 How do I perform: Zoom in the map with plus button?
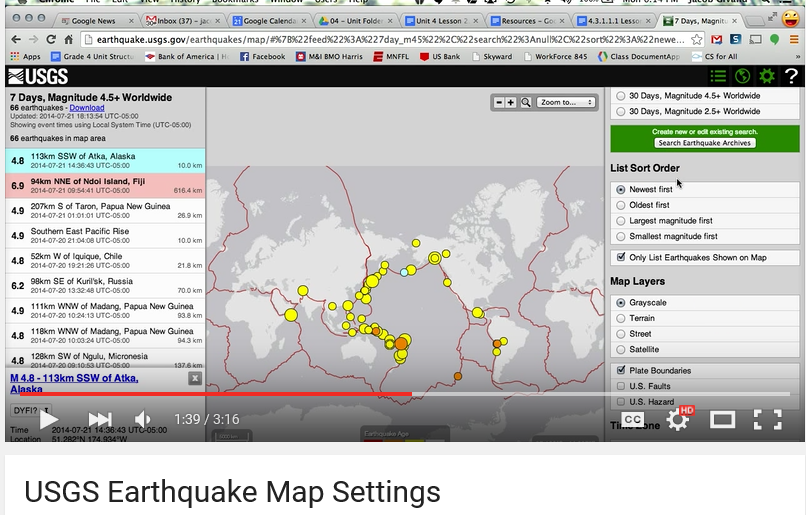(510, 102)
